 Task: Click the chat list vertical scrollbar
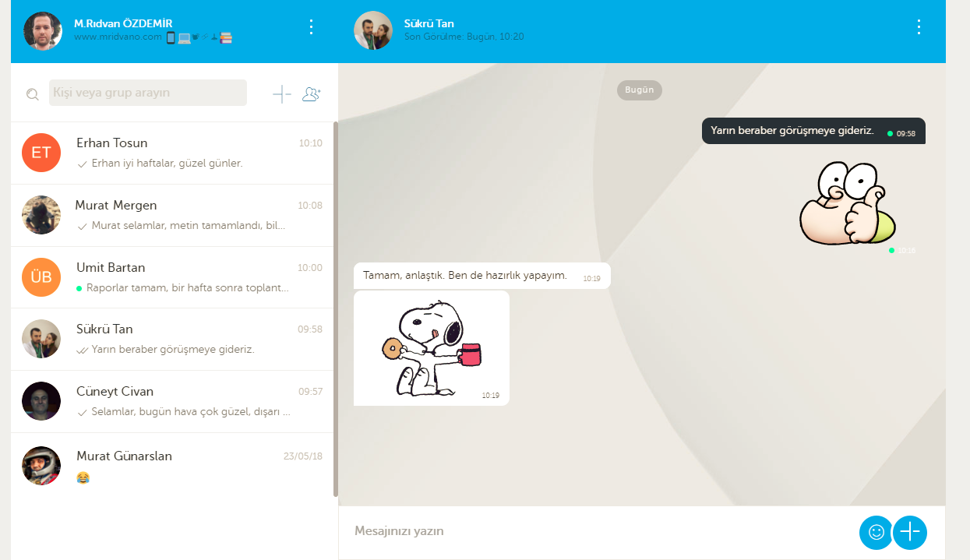(336, 309)
